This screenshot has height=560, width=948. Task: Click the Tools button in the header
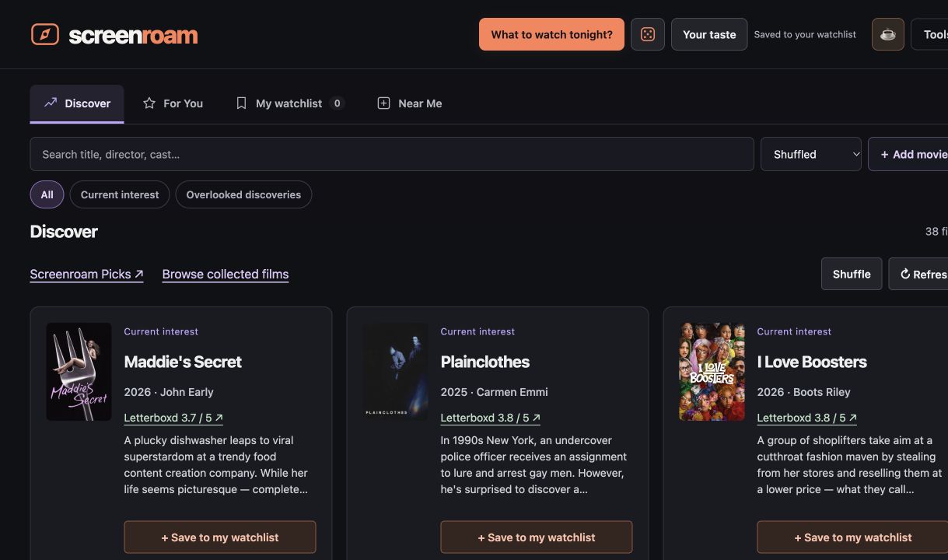click(930, 34)
